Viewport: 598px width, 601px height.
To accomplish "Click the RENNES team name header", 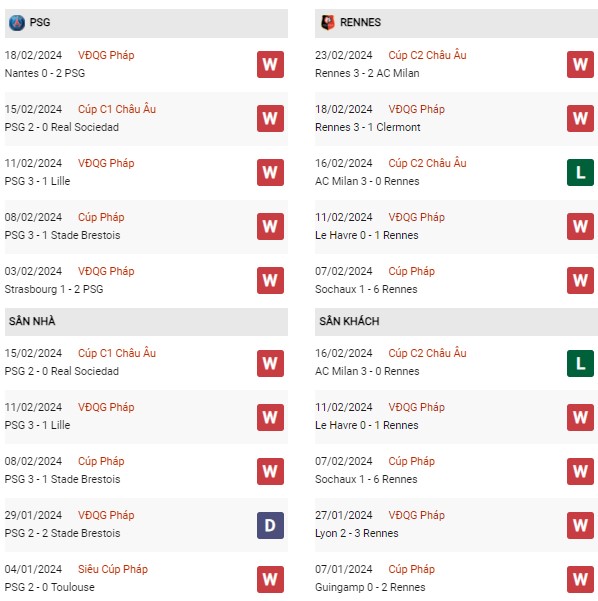I will coord(360,22).
